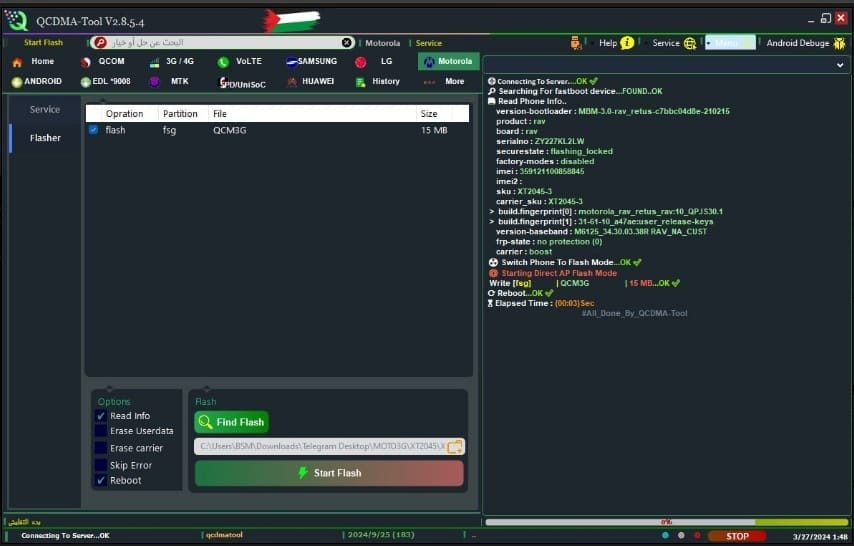Open the Home tab
854x546 pixels.
pos(33,62)
